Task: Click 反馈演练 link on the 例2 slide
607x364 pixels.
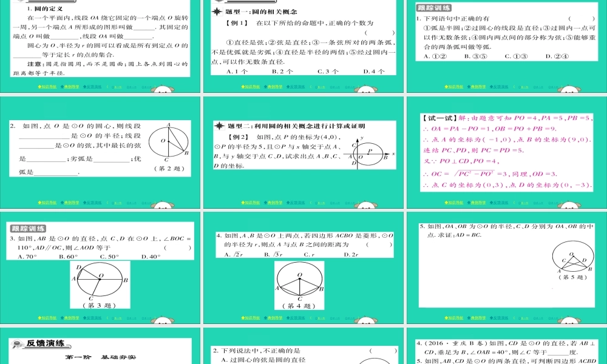Action: 296,202
